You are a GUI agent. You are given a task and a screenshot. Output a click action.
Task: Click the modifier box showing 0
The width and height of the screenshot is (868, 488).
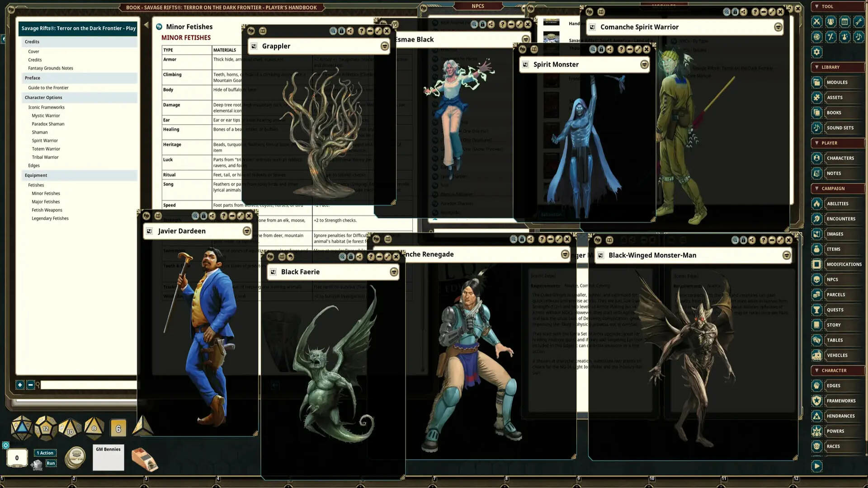point(17,458)
